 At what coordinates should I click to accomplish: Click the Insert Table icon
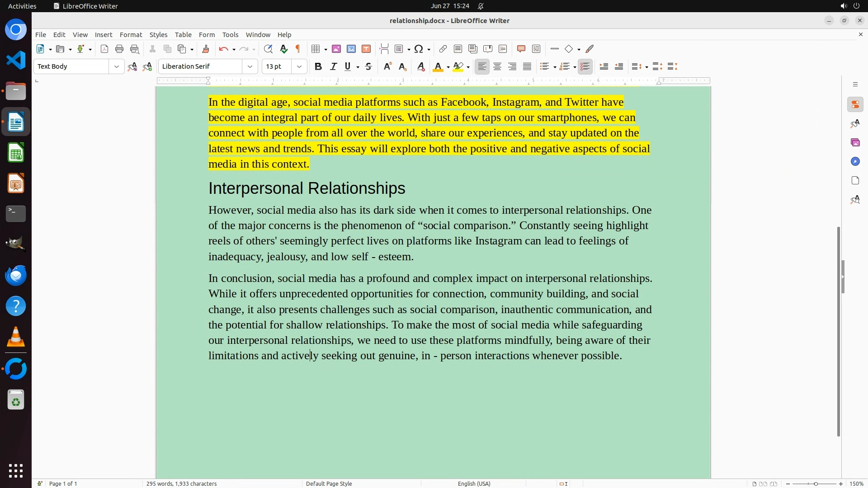pyautogui.click(x=316, y=49)
